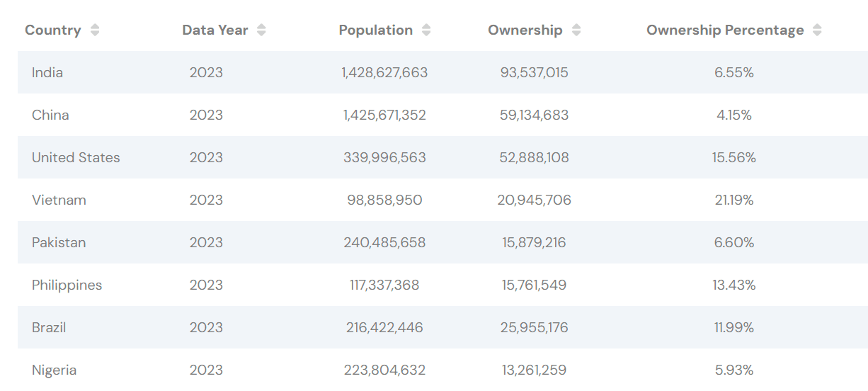Image resolution: width=868 pixels, height=391 pixels.
Task: Click Vietnam's ownership percentage 21.19%
Action: (733, 200)
